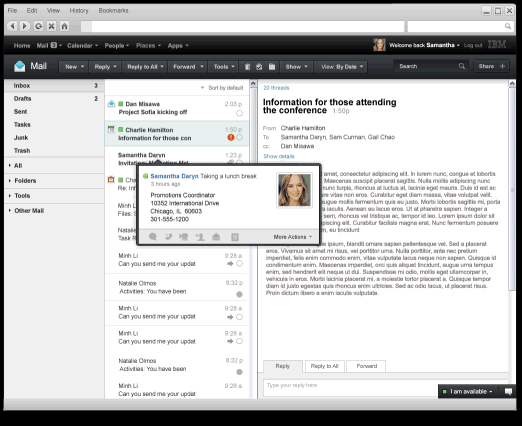
Task: Click the message pane vertical scrollbar
Action: [x=512, y=187]
